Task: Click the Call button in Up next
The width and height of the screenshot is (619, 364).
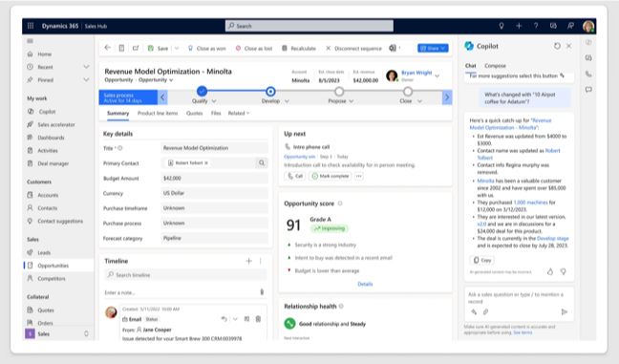Action: click(x=295, y=176)
